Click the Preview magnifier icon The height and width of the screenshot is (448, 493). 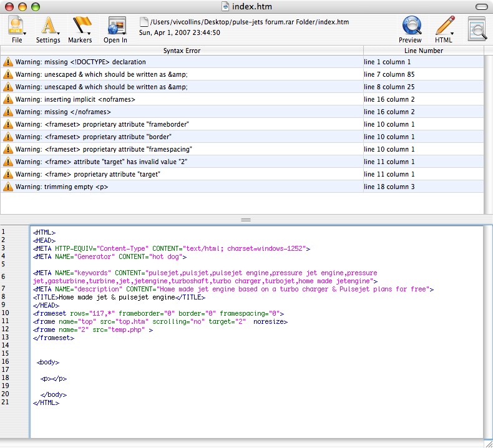pyautogui.click(x=411, y=29)
